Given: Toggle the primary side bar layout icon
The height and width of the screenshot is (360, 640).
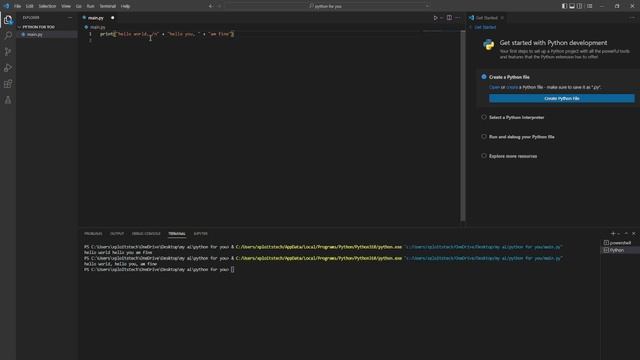Looking at the screenshot, I should (x=564, y=6).
